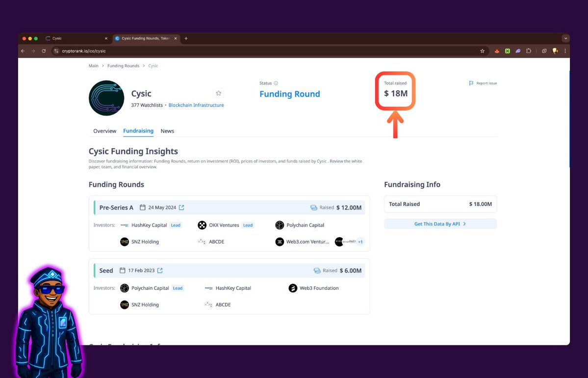The width and height of the screenshot is (588, 378).
Task: Open the Phantom ghost extension
Action: point(518,51)
